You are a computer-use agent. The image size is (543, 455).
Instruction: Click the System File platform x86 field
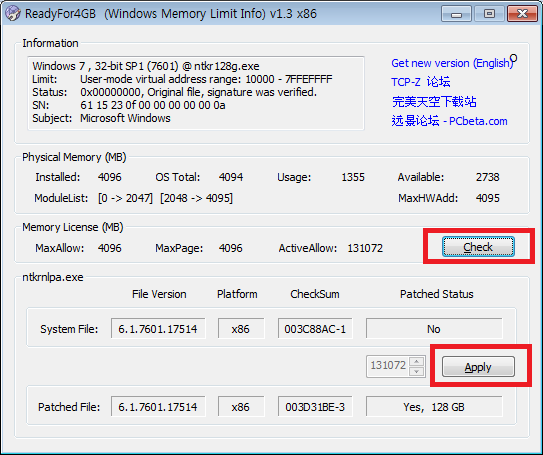click(x=241, y=328)
